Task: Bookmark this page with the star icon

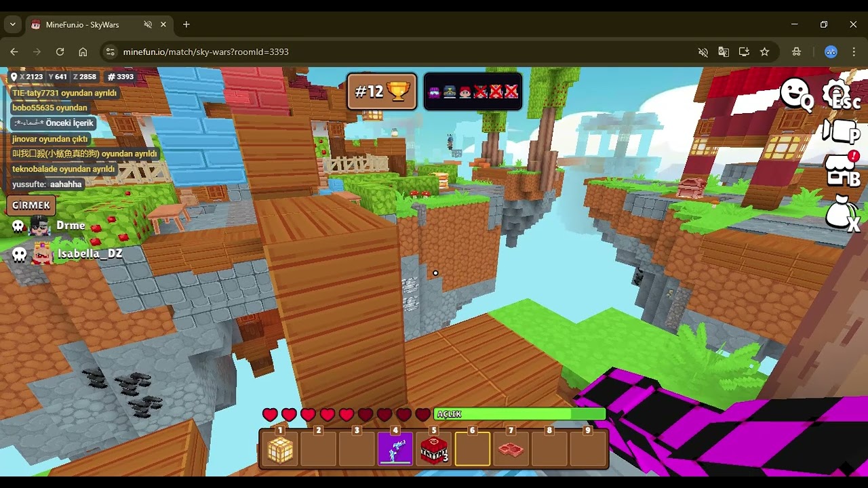Action: point(764,52)
